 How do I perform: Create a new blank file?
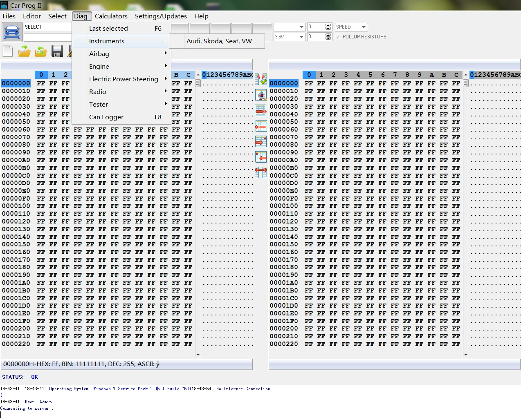[8, 51]
